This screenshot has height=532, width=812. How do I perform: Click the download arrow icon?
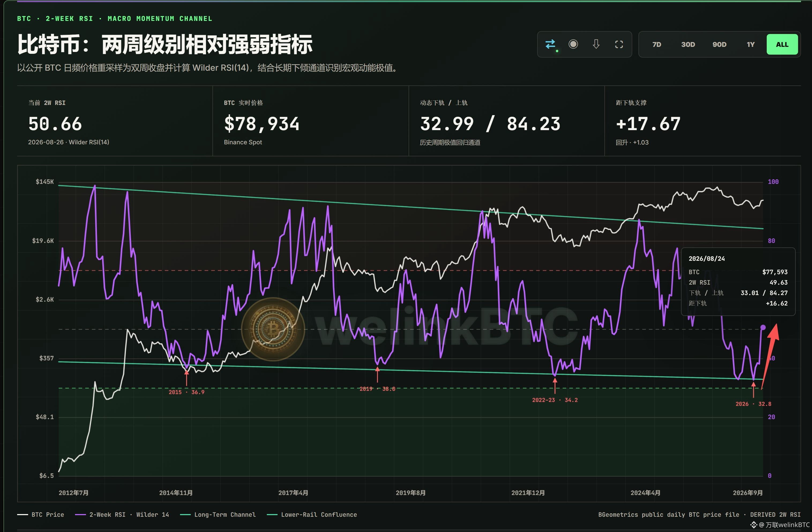(x=596, y=44)
